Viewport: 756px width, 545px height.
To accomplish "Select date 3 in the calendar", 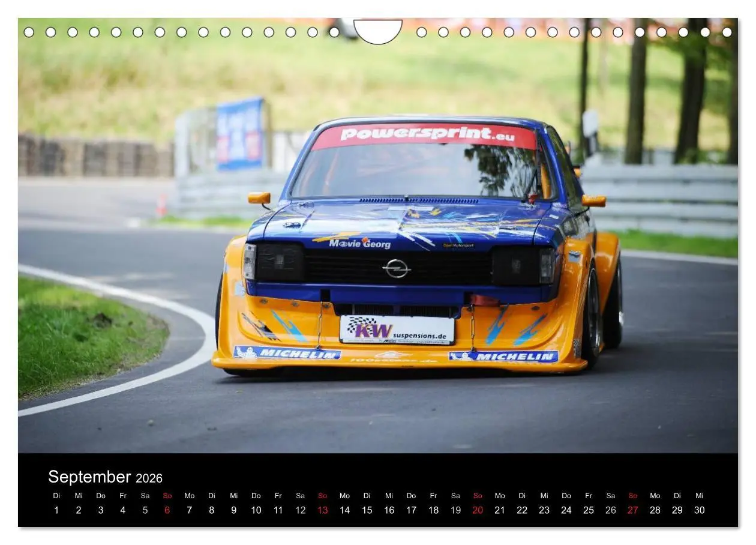I will (x=101, y=510).
